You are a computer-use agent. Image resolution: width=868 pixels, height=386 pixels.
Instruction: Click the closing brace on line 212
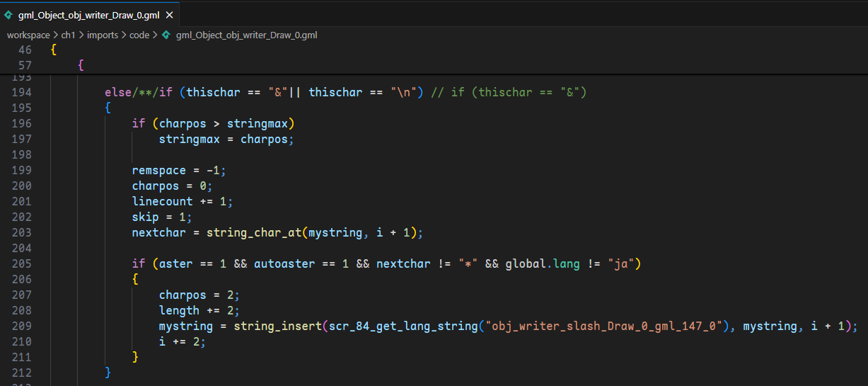pyautogui.click(x=108, y=372)
